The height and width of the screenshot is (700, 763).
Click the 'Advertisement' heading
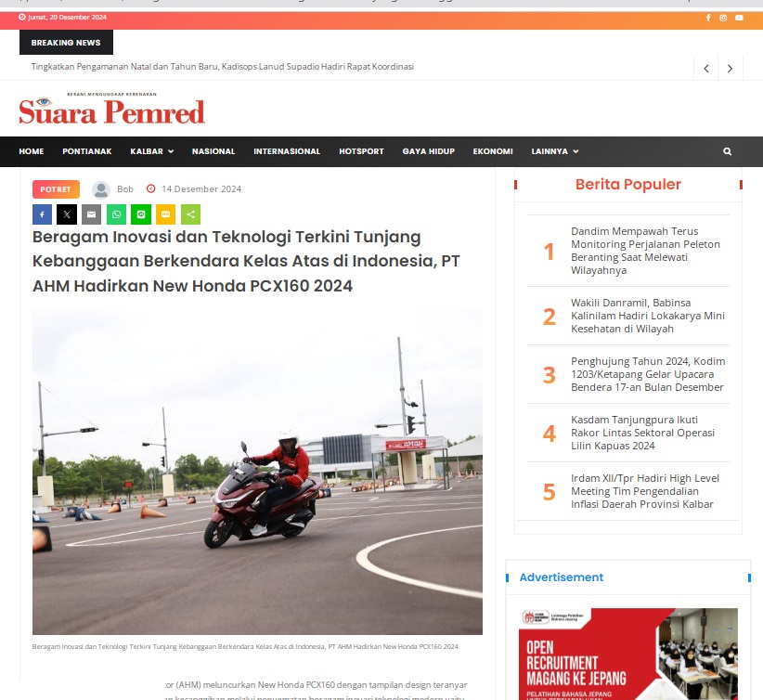[562, 577]
